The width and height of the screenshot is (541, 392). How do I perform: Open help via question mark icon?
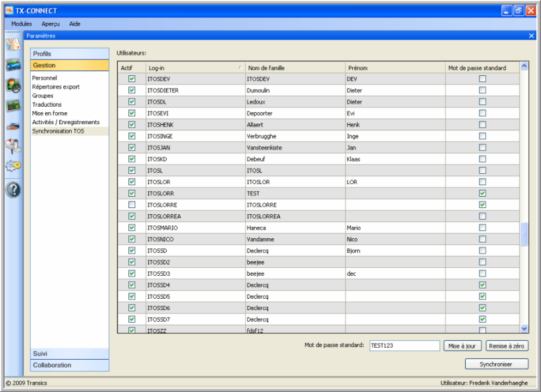13,189
